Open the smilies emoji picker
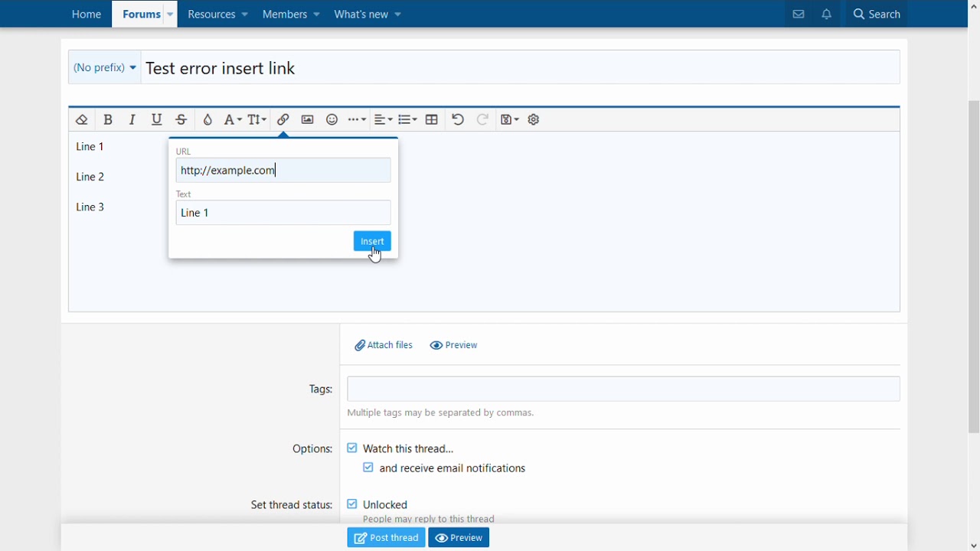Viewport: 980px width, 551px height. coord(332,120)
